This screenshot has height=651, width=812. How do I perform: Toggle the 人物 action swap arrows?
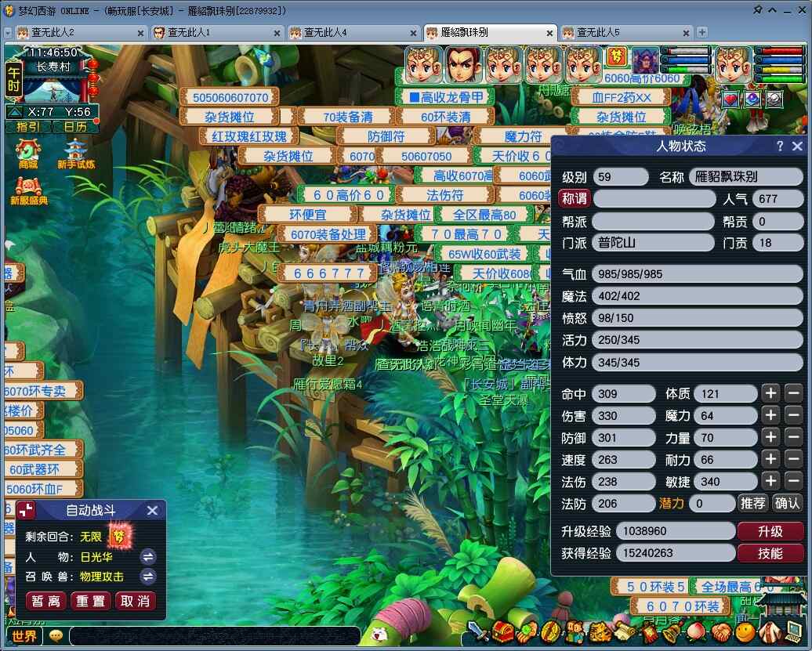[x=147, y=557]
